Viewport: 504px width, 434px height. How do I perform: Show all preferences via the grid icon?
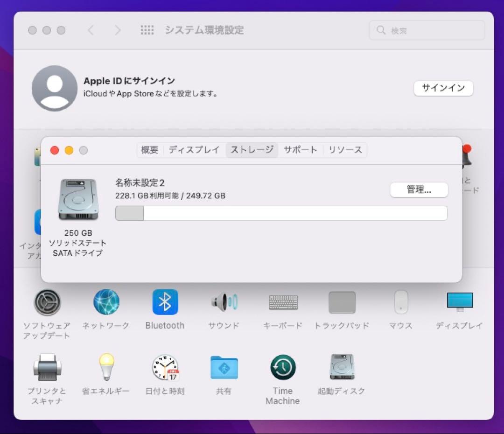coord(147,30)
